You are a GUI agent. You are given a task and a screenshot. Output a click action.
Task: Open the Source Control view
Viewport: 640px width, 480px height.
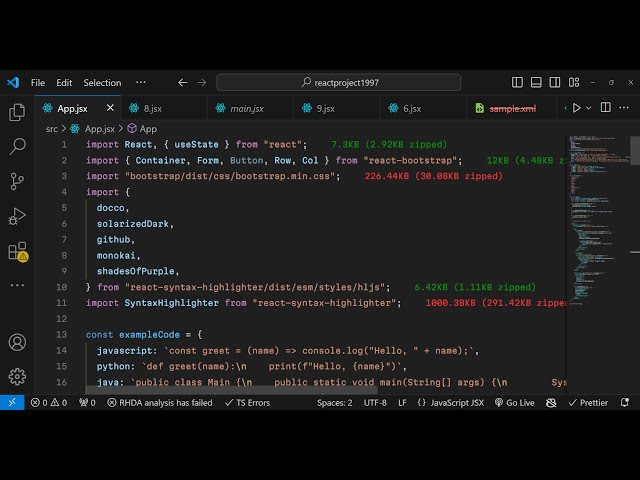(17, 181)
